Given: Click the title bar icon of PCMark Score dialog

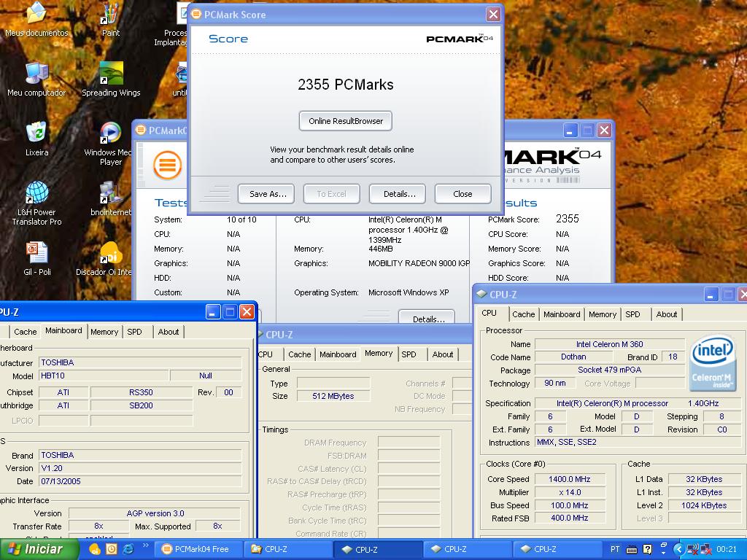Looking at the screenshot, I should coord(196,15).
